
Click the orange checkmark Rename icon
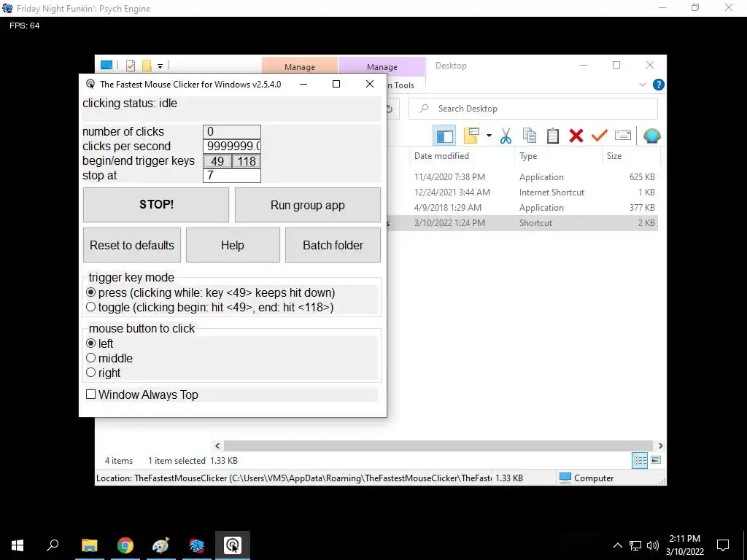click(x=600, y=136)
